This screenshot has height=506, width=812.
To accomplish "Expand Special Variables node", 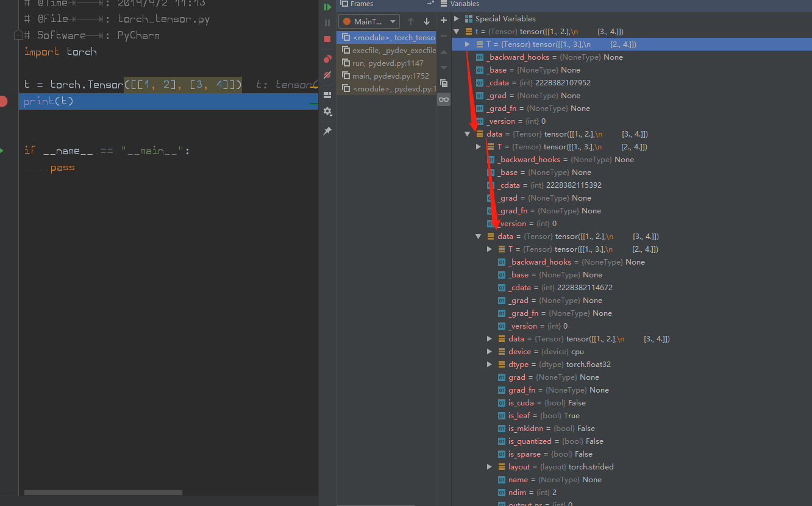I will pyautogui.click(x=457, y=19).
